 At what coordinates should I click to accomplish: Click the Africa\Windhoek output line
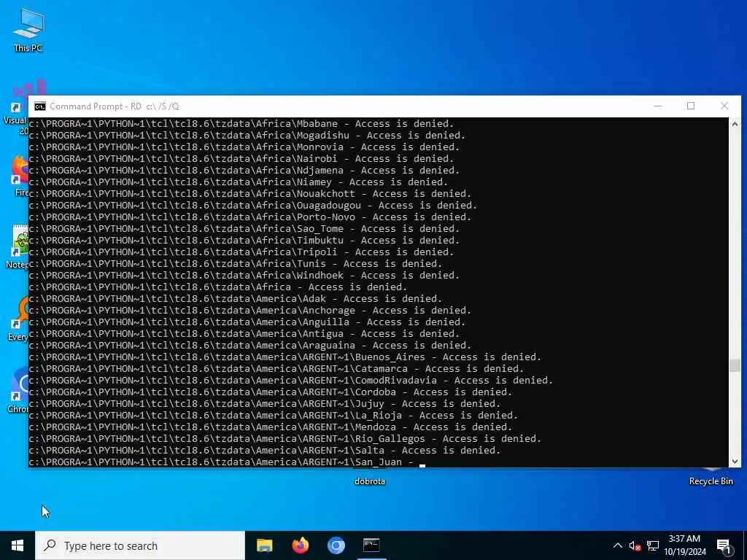point(244,275)
